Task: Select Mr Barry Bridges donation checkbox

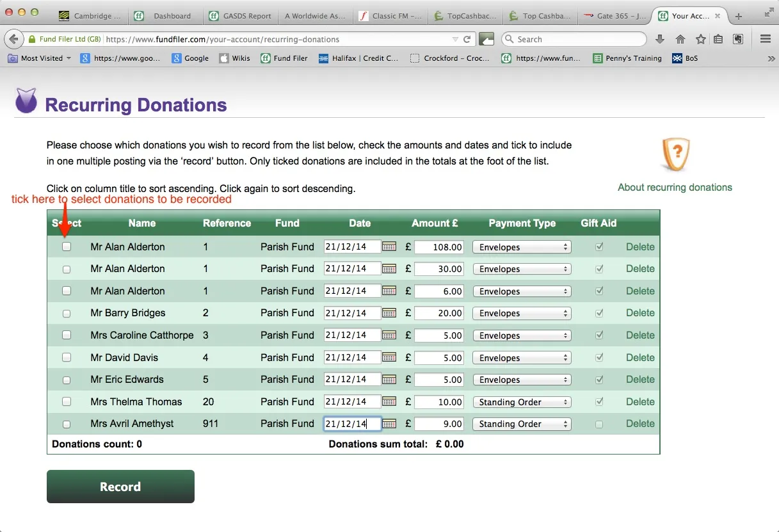Action: (x=67, y=314)
